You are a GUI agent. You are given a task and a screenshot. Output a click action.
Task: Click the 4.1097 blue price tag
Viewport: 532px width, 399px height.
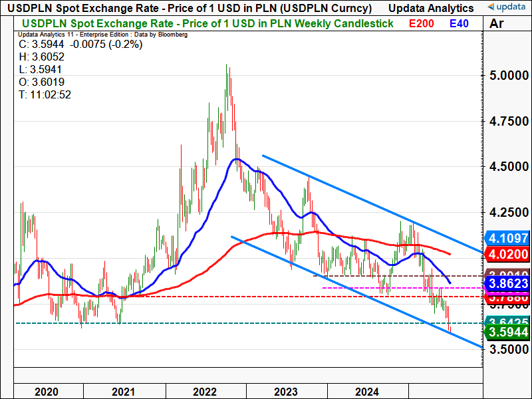click(x=507, y=238)
